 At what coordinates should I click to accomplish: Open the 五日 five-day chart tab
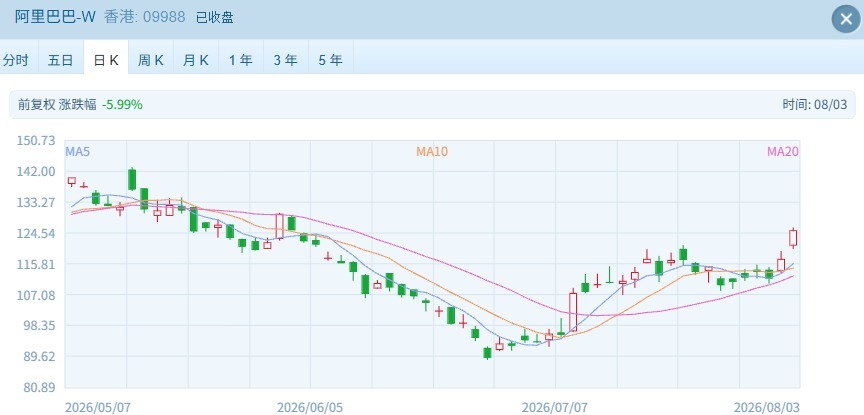click(61, 60)
